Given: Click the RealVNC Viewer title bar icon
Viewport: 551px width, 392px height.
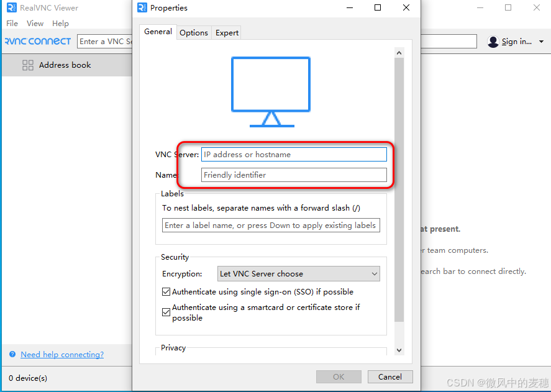Looking at the screenshot, I should [x=12, y=7].
